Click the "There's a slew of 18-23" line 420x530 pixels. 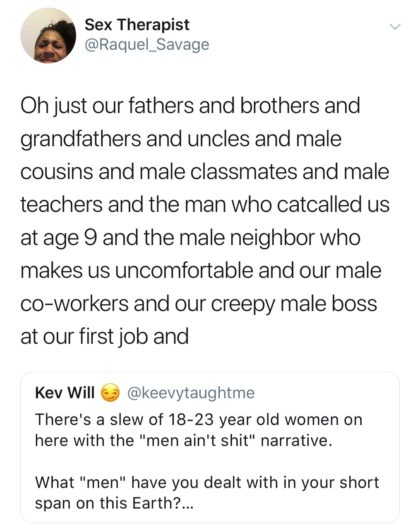point(199,419)
